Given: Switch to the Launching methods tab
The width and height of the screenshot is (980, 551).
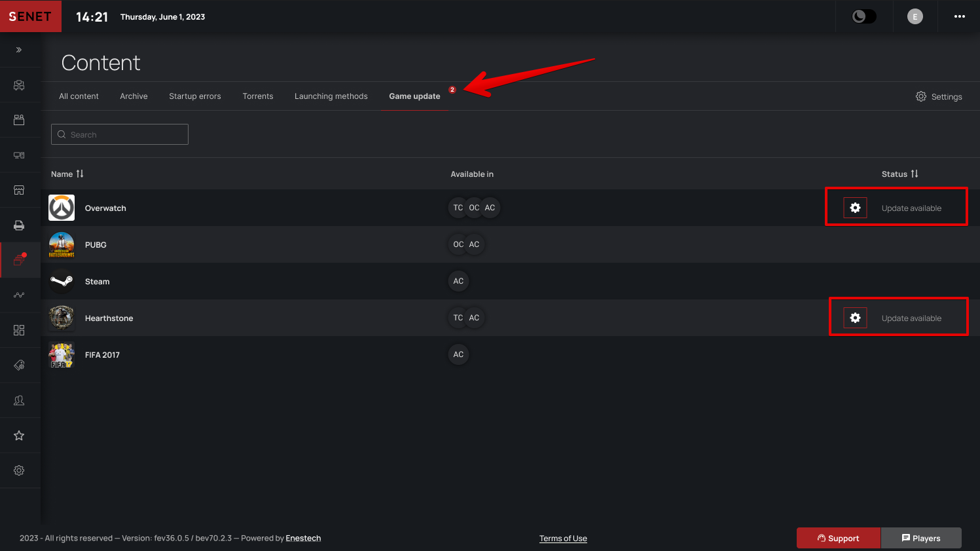Looking at the screenshot, I should (x=331, y=96).
